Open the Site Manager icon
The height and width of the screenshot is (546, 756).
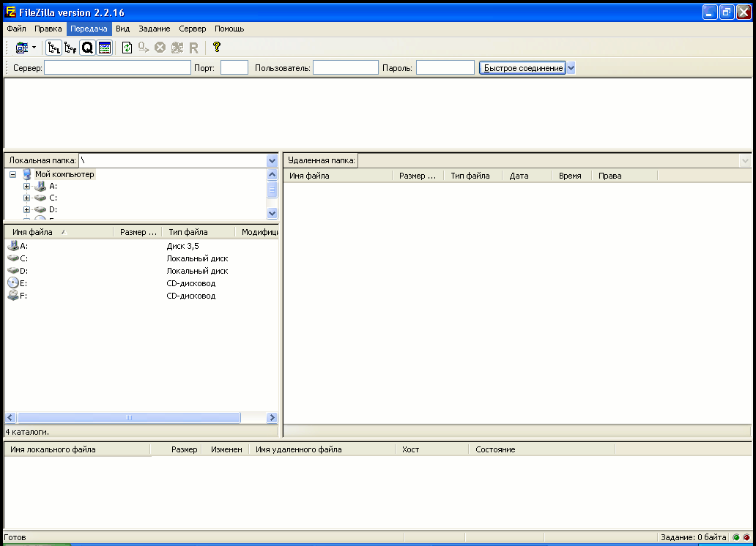click(x=22, y=48)
